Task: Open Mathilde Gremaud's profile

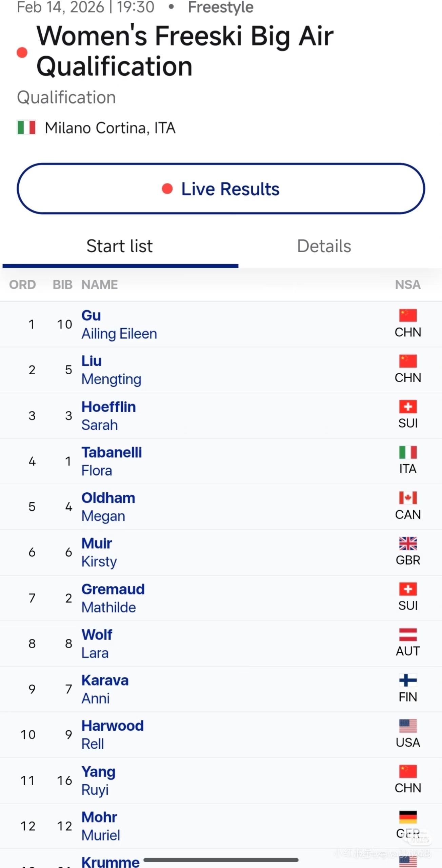Action: [x=113, y=598]
